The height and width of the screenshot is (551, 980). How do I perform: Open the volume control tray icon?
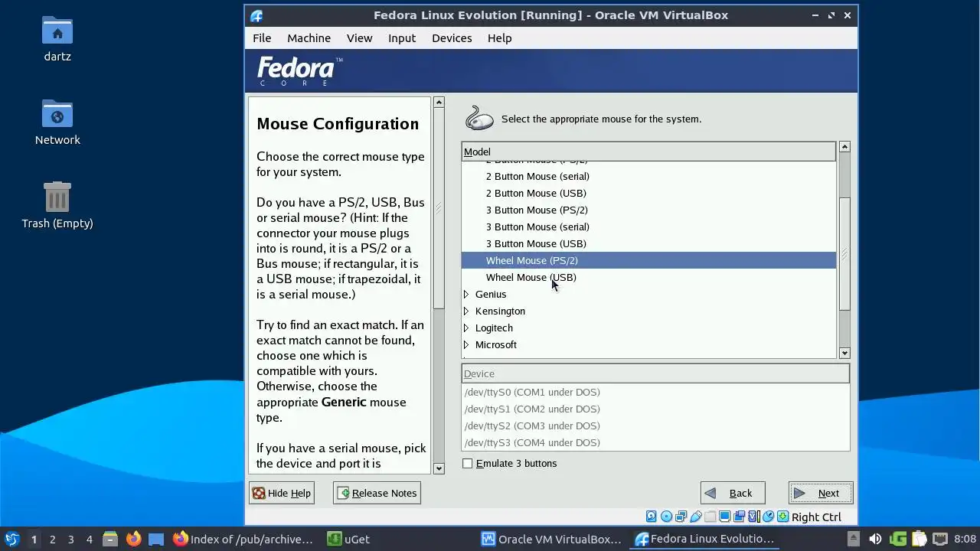point(875,539)
